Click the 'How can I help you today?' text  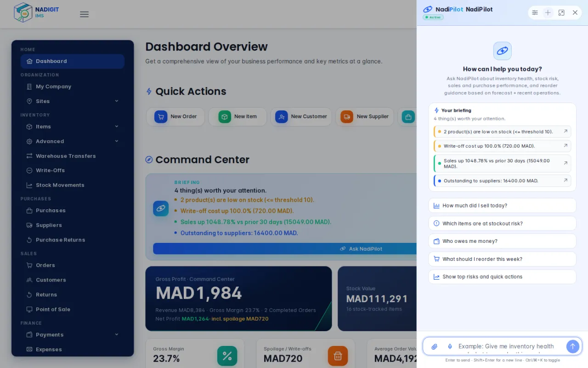click(x=502, y=69)
